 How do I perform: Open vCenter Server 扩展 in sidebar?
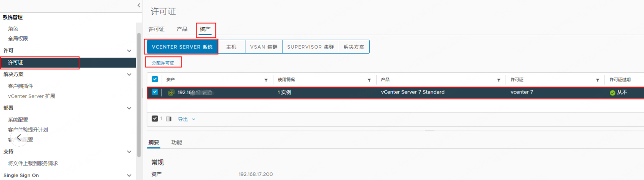(32, 96)
